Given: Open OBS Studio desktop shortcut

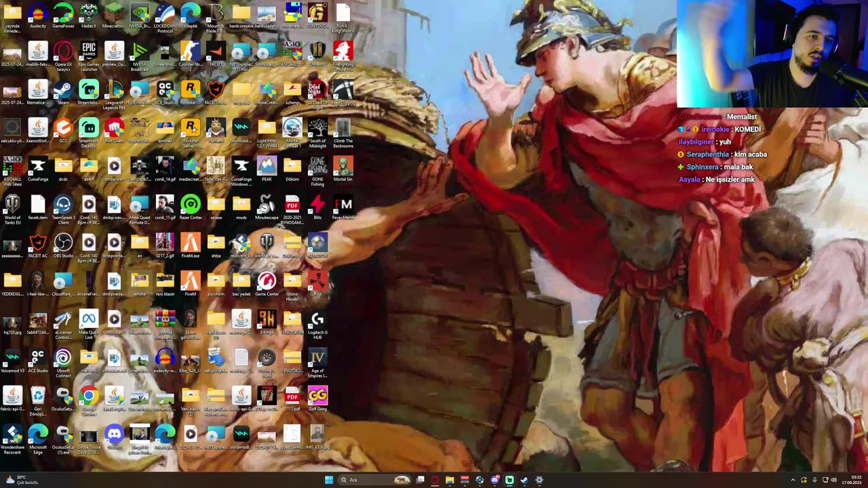Looking at the screenshot, I should [x=63, y=246].
